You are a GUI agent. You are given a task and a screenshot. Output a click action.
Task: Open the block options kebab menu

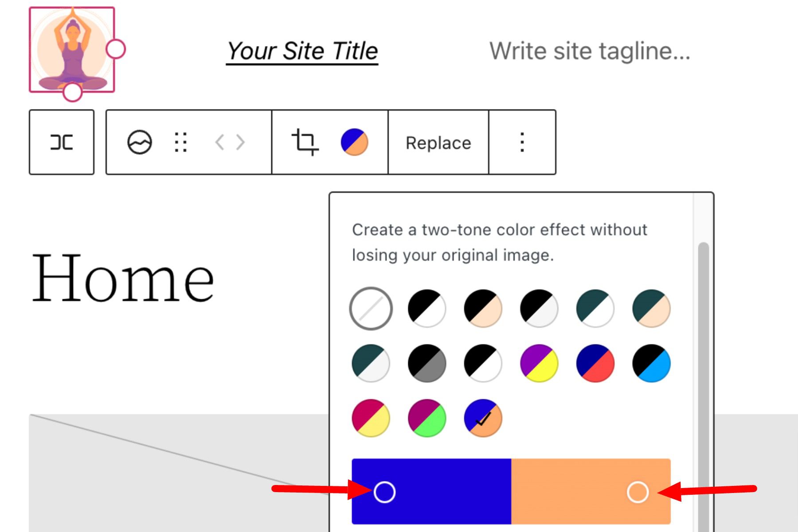[522, 142]
